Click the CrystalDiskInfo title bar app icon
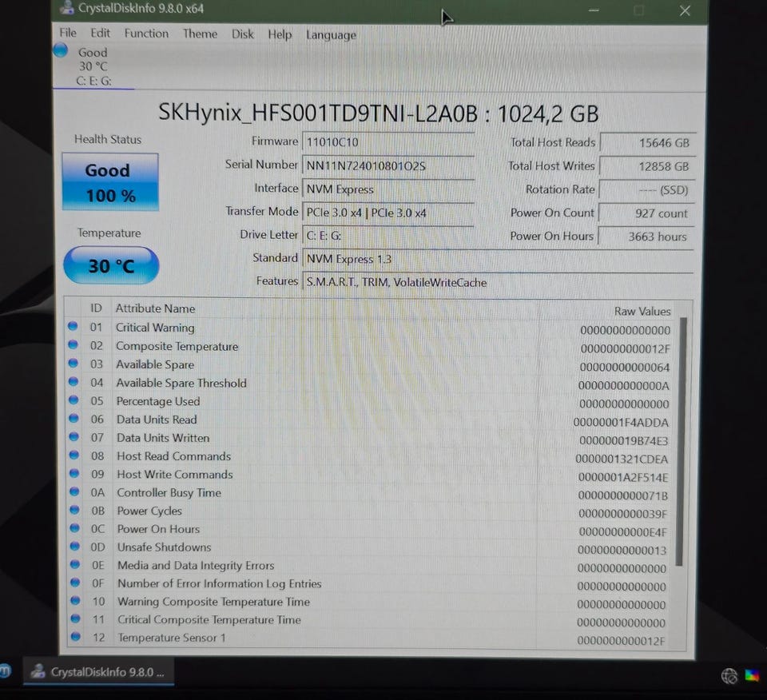Screen dimensions: 767x700 click(x=66, y=7)
